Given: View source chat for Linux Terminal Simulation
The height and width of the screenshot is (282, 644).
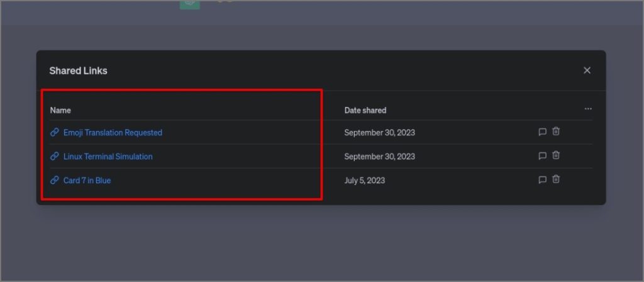Looking at the screenshot, I should [x=542, y=156].
